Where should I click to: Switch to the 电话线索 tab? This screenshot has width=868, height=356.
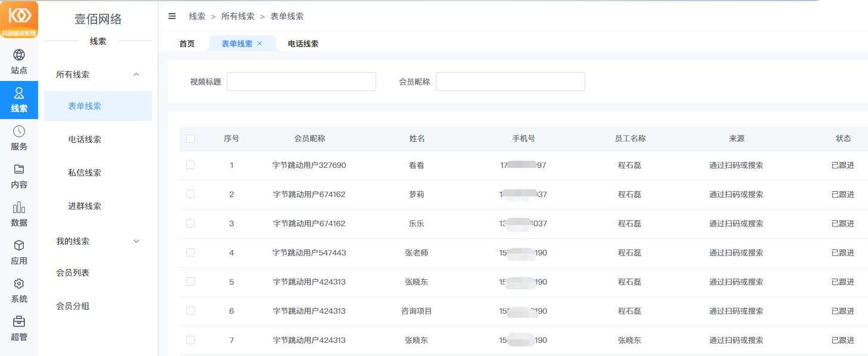coord(303,43)
